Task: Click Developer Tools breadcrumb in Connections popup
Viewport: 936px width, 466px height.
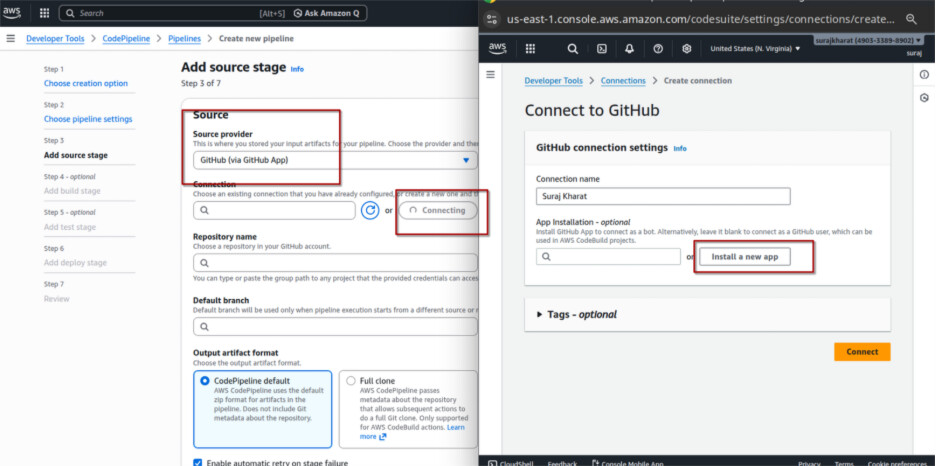Action: click(553, 81)
